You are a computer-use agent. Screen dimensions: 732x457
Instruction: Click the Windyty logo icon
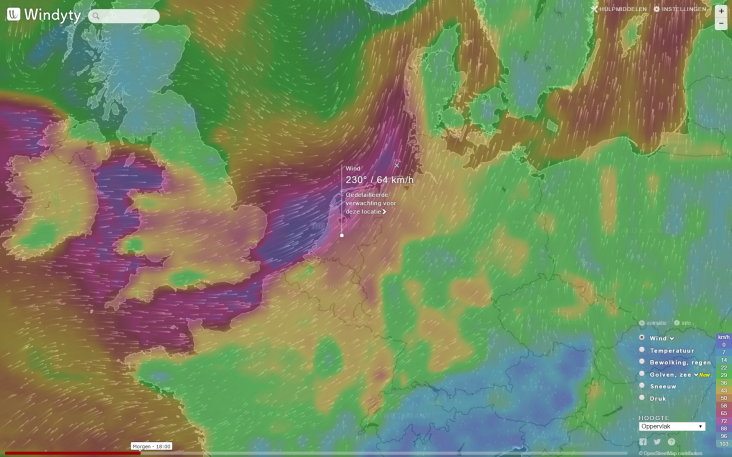pyautogui.click(x=13, y=15)
